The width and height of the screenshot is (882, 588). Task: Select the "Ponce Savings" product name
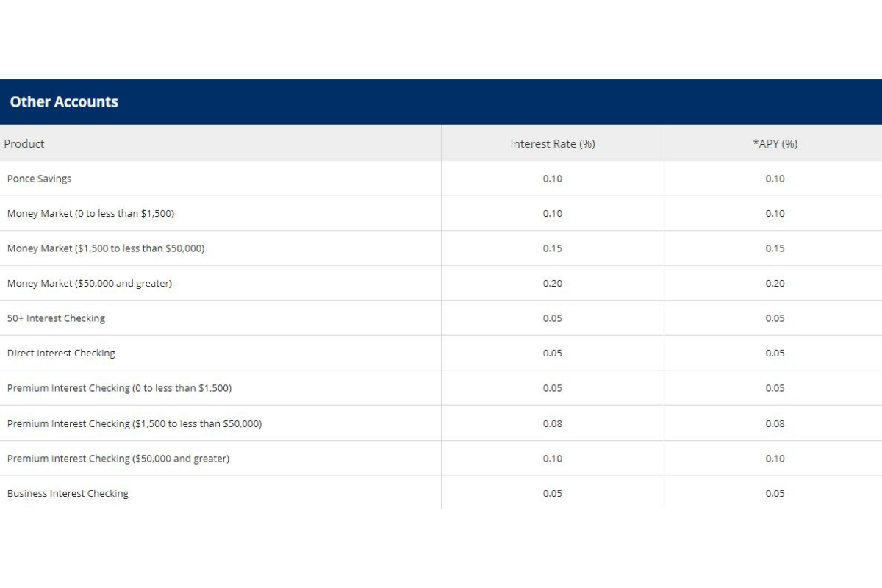point(40,179)
